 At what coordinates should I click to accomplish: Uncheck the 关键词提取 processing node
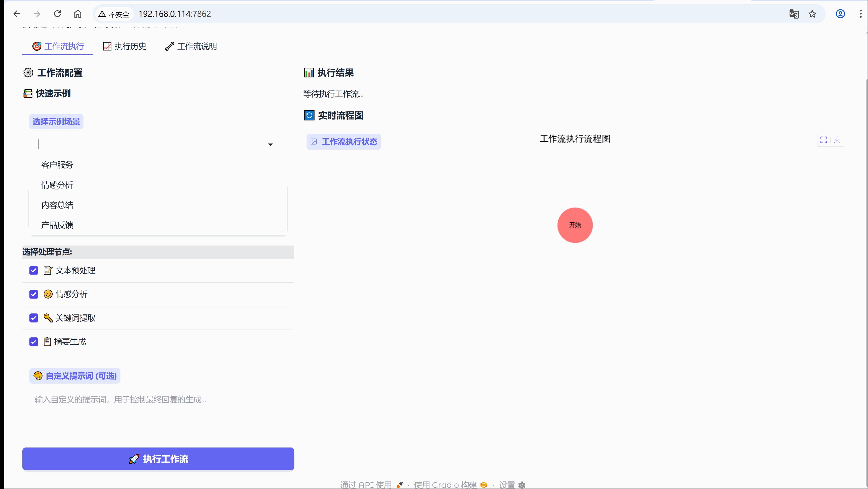point(33,318)
